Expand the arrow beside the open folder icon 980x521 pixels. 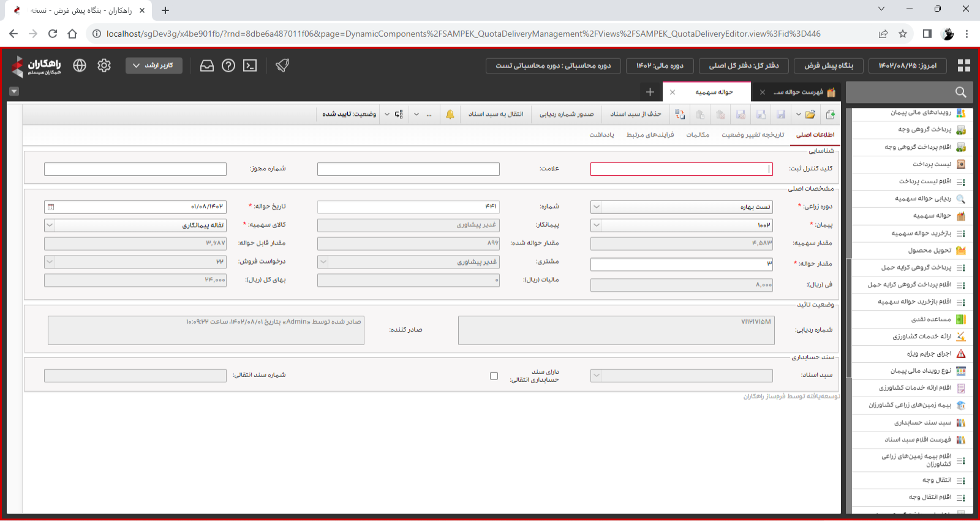(x=798, y=114)
